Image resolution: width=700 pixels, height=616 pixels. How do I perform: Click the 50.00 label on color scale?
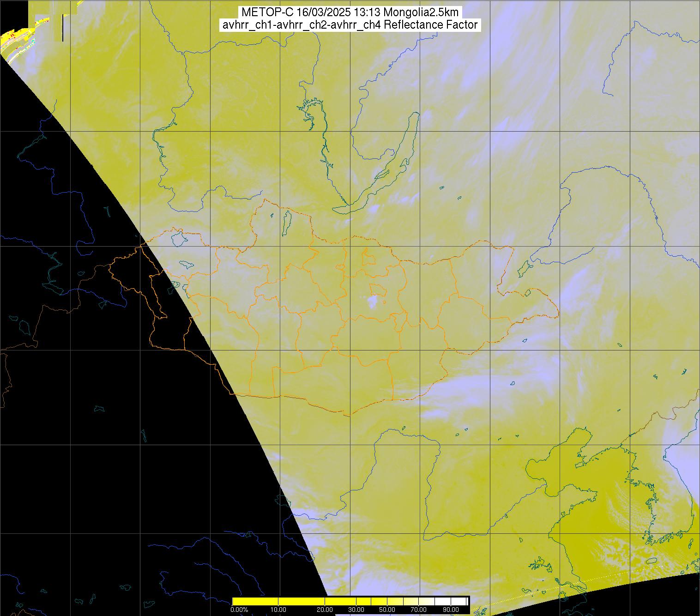(x=388, y=610)
